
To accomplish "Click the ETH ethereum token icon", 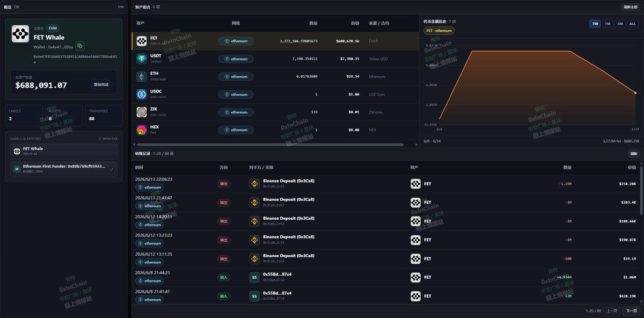I will [x=142, y=76].
